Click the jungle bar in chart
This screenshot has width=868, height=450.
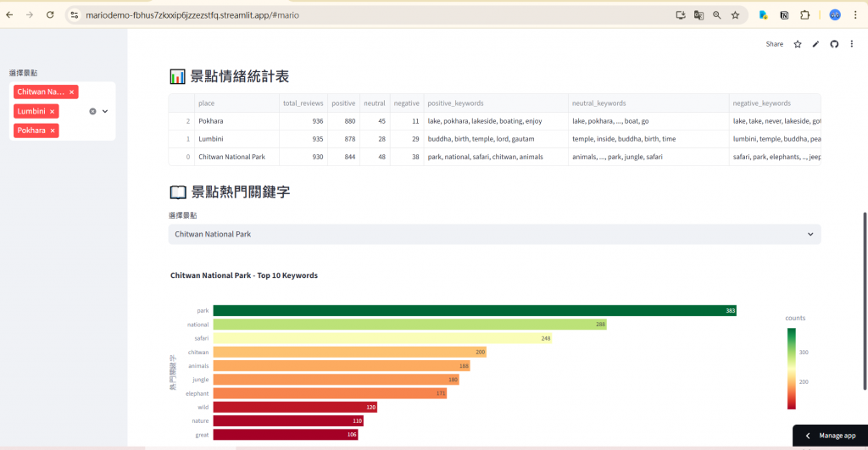[x=336, y=379]
